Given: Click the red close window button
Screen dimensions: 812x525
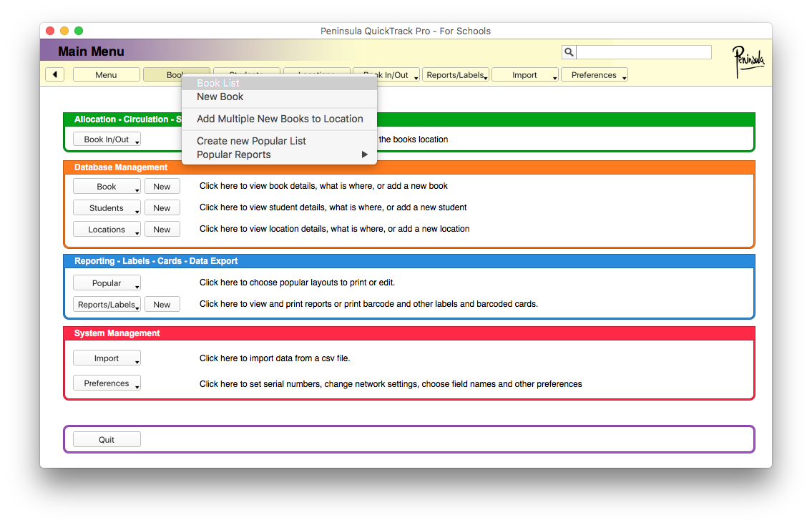Looking at the screenshot, I should [50, 31].
